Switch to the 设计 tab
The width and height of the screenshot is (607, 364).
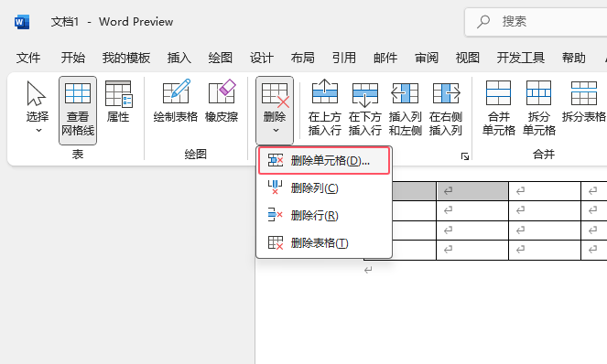(x=262, y=58)
